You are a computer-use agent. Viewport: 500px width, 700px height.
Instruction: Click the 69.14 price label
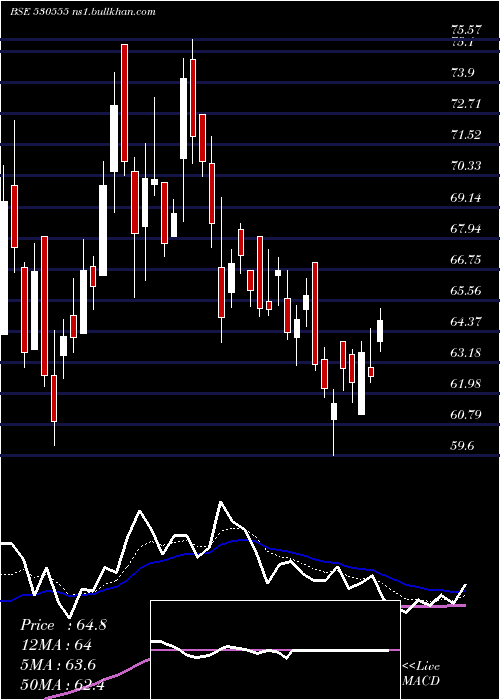[466, 197]
